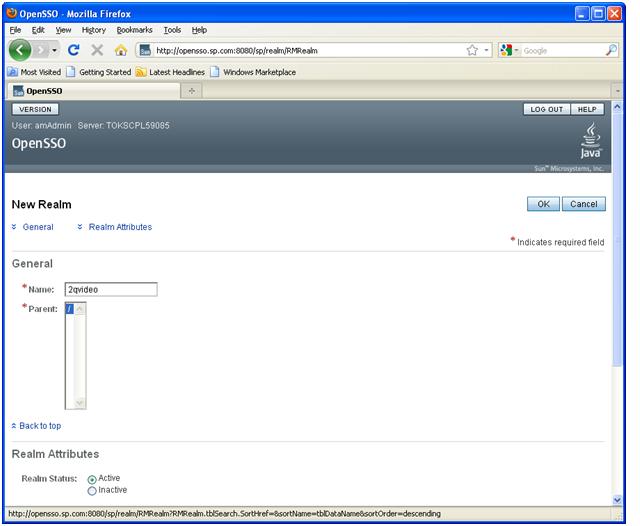Select the OpenSSO browser tab
The height and width of the screenshot is (526, 640).
tap(94, 91)
